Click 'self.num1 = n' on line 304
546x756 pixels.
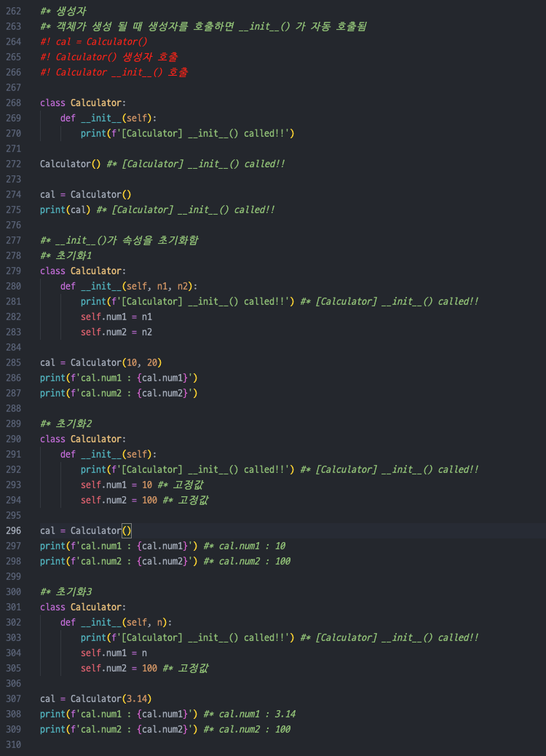tap(114, 653)
